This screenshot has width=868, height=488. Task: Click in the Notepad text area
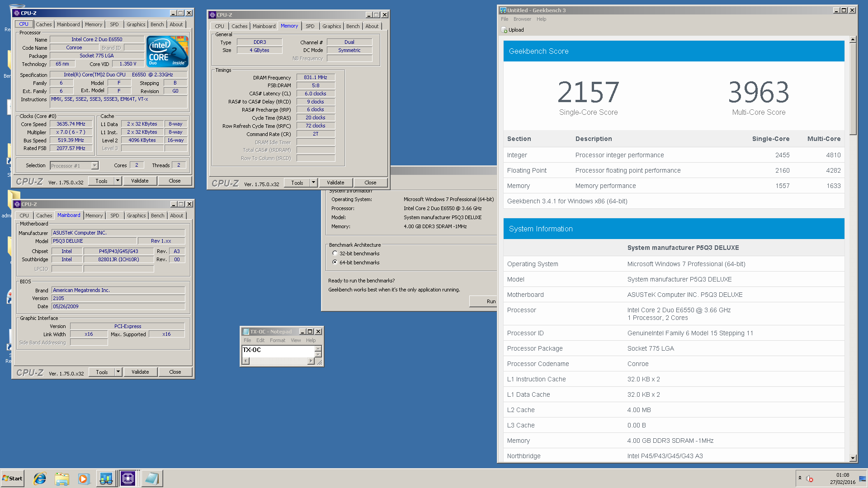(x=278, y=352)
